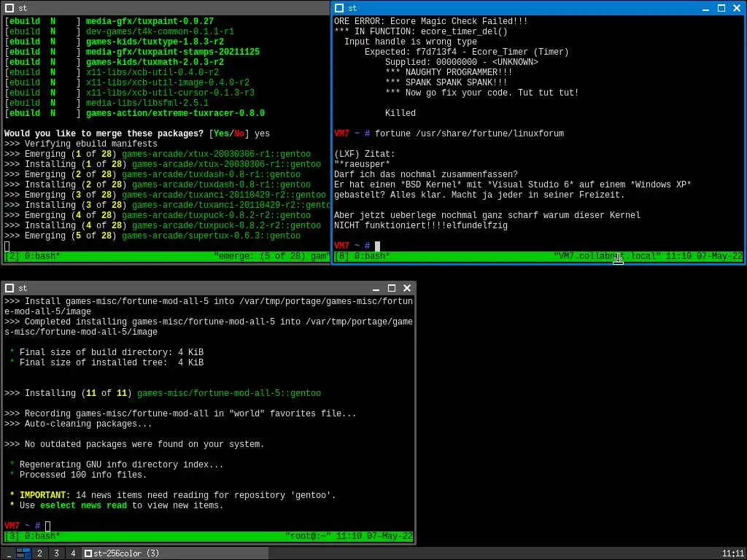Click 'media-gfx/tuxpaint-stamps-20211125' package line
Image resolution: width=747 pixels, height=560 pixels.
[x=172, y=52]
